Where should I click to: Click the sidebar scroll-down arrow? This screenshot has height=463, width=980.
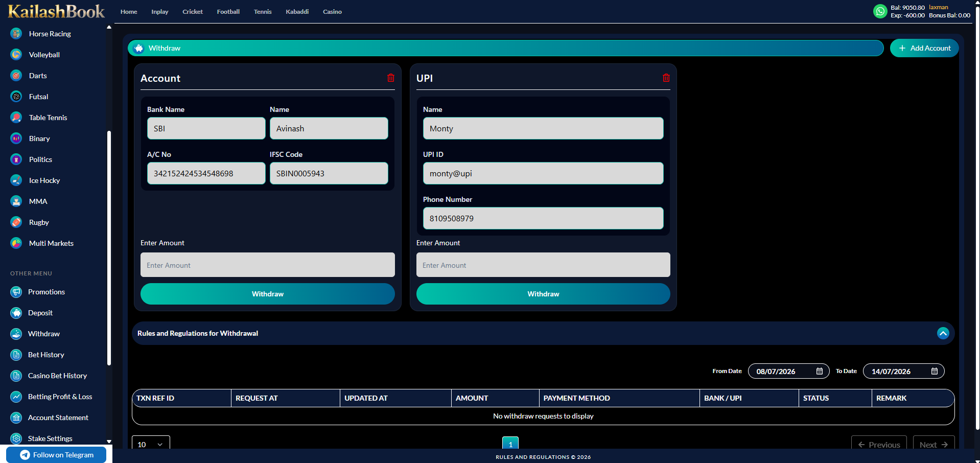pos(109,442)
